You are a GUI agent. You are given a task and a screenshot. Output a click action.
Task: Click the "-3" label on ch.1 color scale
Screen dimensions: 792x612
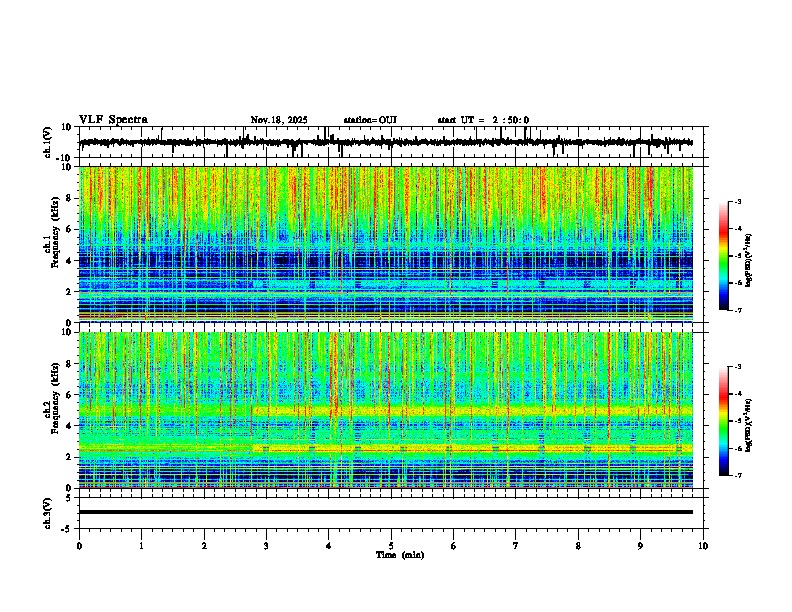737,202
